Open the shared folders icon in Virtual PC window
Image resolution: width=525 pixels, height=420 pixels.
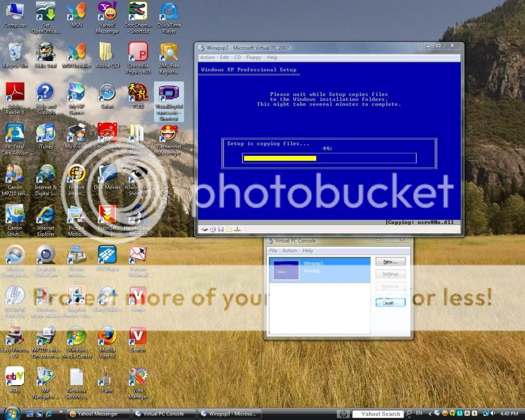tap(229, 229)
